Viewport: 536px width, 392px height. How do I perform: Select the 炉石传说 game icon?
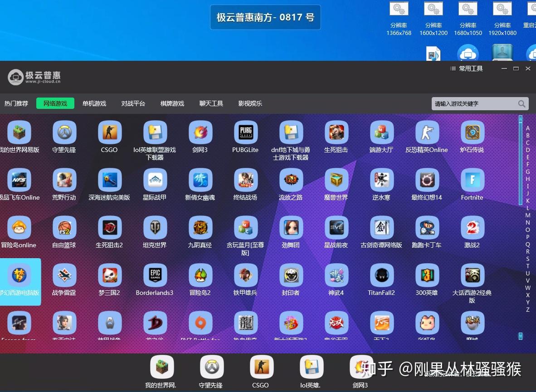pos(472,132)
